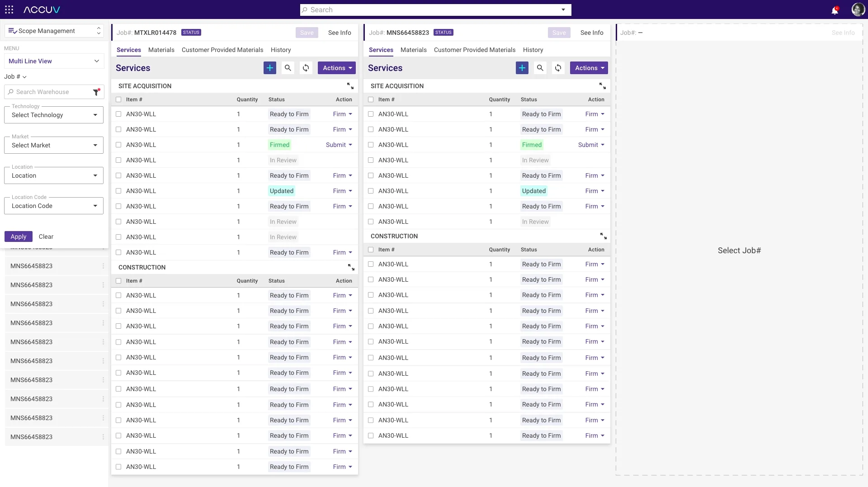Open the Location dropdown

54,175
